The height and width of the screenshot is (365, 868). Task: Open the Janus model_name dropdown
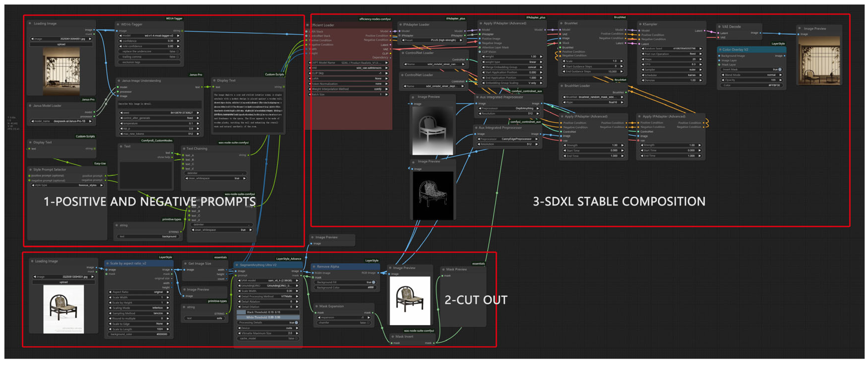point(61,121)
